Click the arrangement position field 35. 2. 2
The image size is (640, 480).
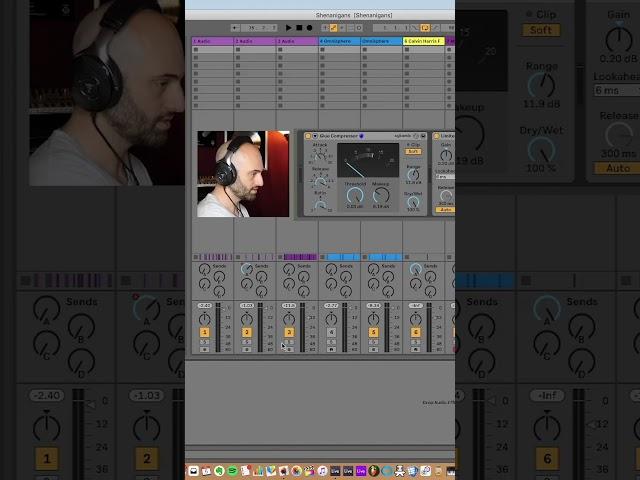click(260, 28)
